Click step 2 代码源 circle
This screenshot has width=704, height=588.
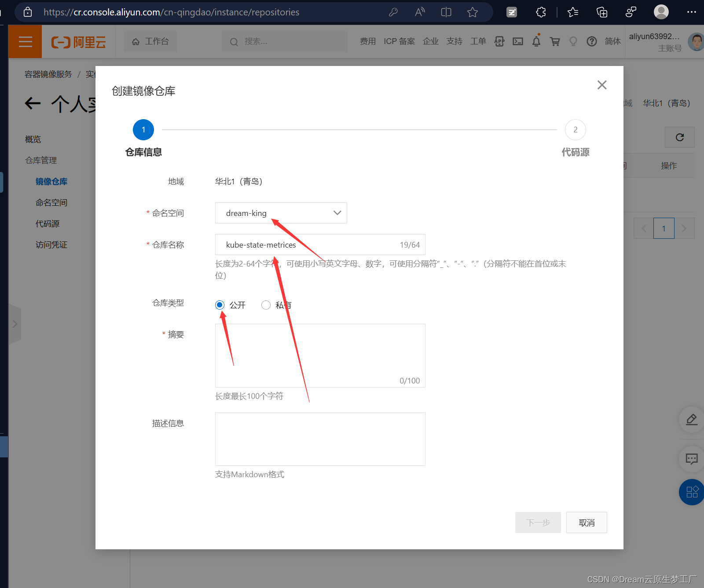[x=576, y=130]
